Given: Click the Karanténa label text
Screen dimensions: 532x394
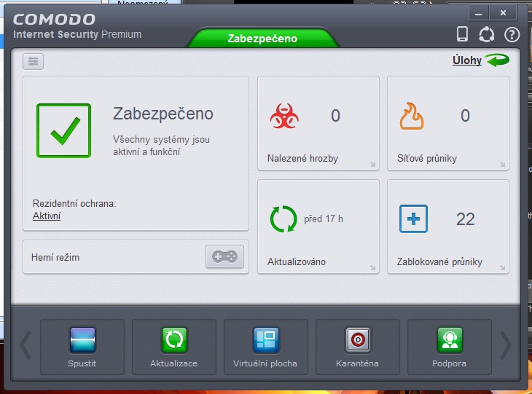Looking at the screenshot, I should [357, 363].
